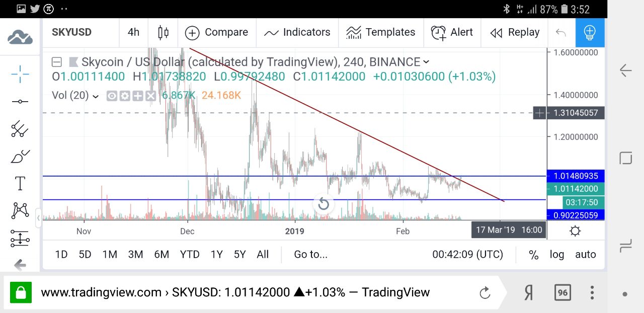Select the pitchfork drawing tool

20,129
